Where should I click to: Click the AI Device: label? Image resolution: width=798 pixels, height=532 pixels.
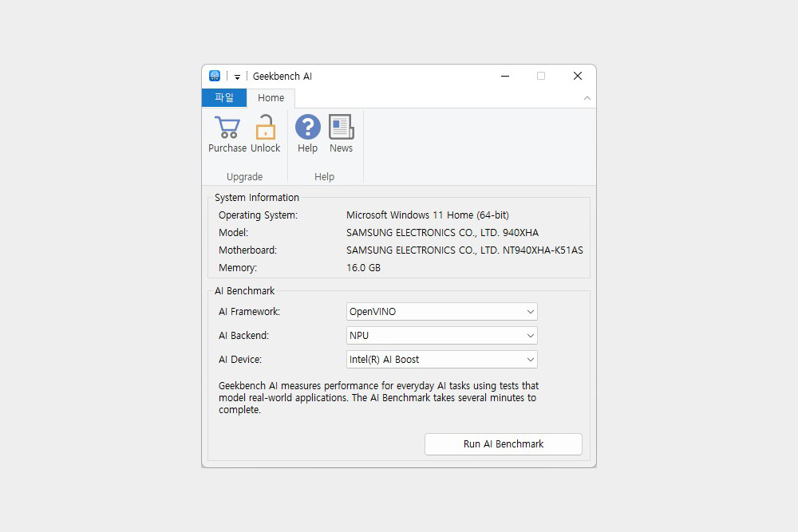(x=240, y=360)
